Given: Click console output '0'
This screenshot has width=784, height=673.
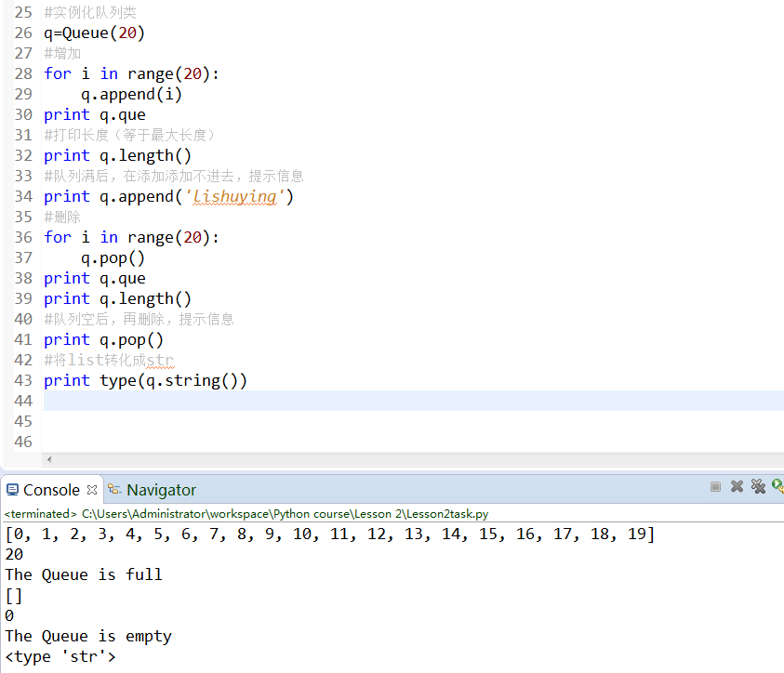Looking at the screenshot, I should [9, 616].
